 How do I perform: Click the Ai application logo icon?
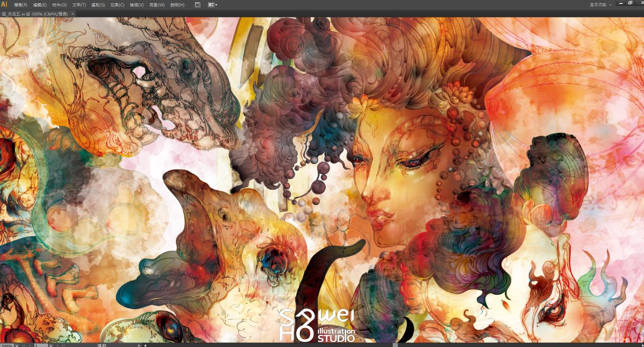[x=4, y=4]
